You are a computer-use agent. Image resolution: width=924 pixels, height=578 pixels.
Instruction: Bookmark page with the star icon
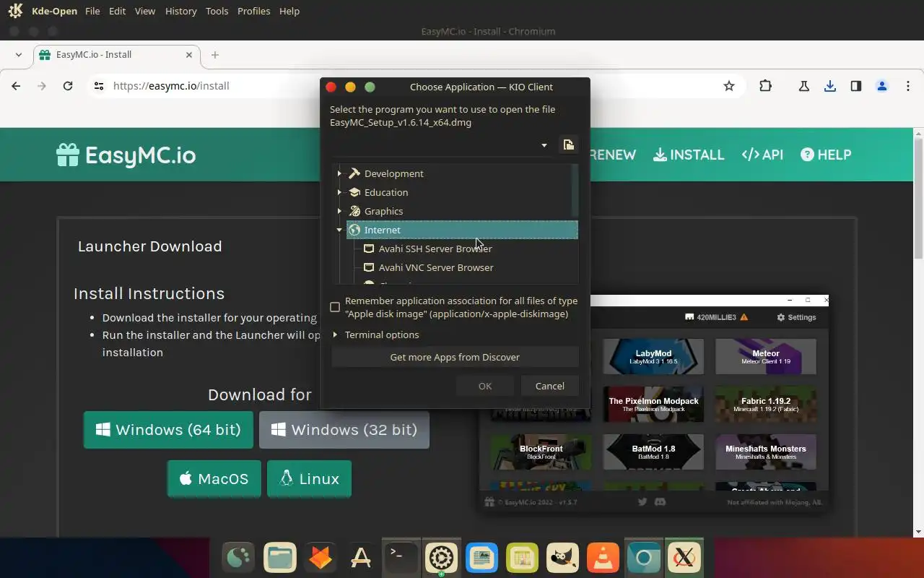tap(729, 86)
